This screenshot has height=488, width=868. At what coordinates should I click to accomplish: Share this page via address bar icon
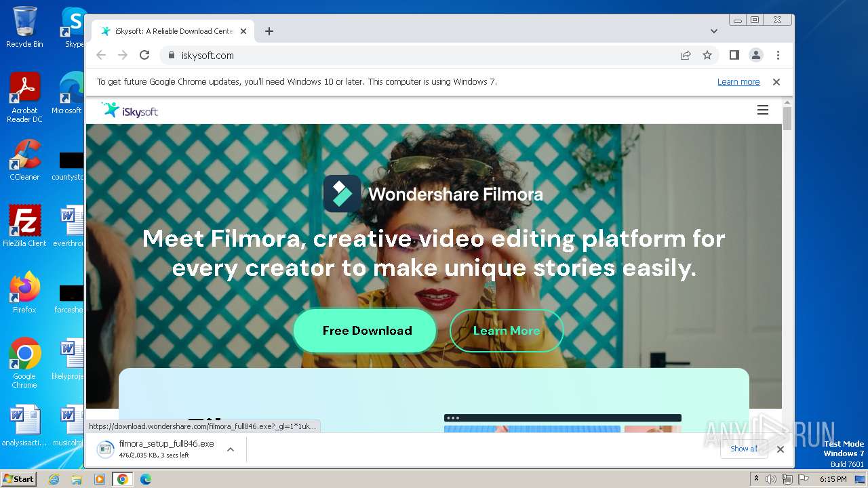point(686,56)
